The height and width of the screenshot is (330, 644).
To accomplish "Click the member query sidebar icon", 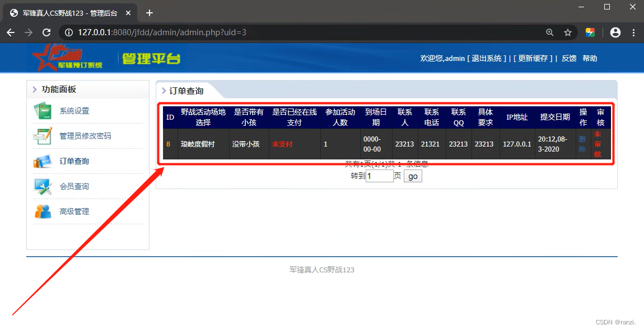I will click(43, 186).
